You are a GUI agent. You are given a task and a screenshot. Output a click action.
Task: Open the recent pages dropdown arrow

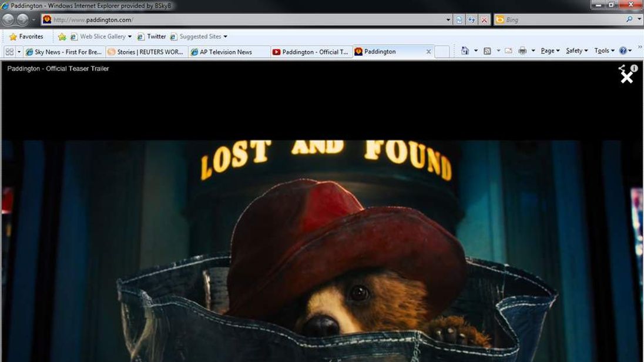point(33,20)
